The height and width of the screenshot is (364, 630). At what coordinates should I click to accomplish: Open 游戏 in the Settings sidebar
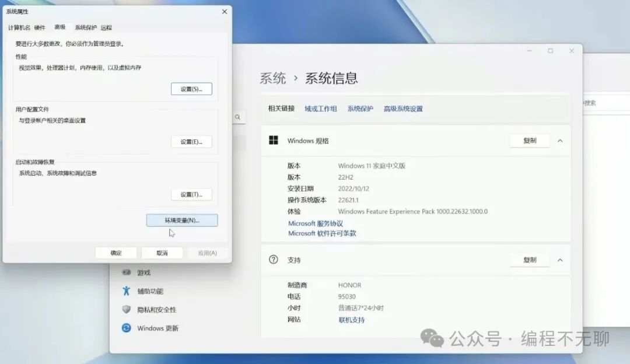[x=144, y=272]
